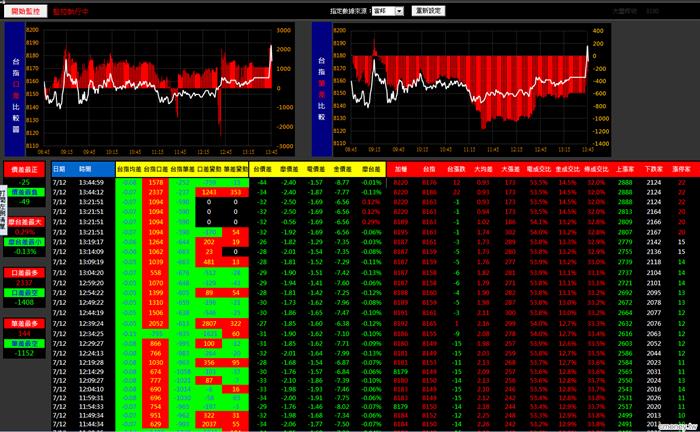Screen dimensions: 700x432
Task: Select the row with time 12:59:20
Action: 375,283
